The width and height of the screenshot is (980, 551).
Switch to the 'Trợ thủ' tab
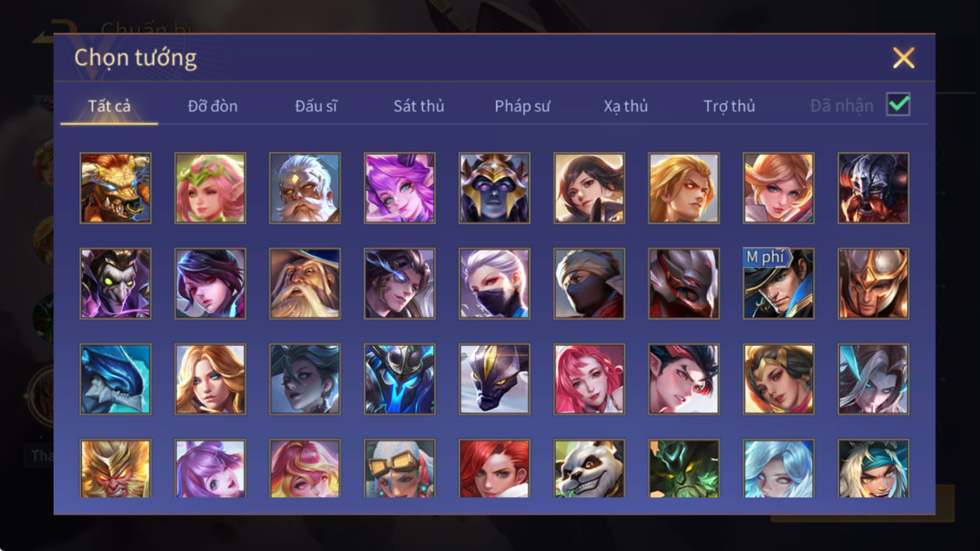click(x=729, y=106)
